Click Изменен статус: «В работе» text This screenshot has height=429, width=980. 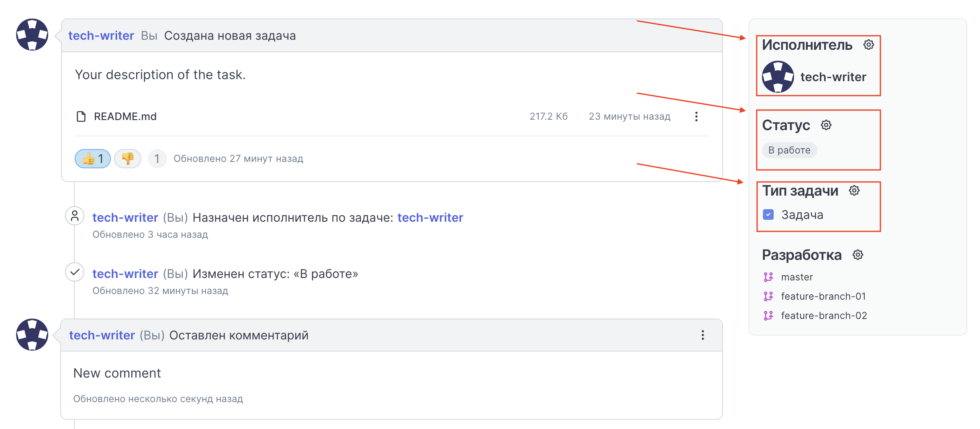(x=275, y=274)
